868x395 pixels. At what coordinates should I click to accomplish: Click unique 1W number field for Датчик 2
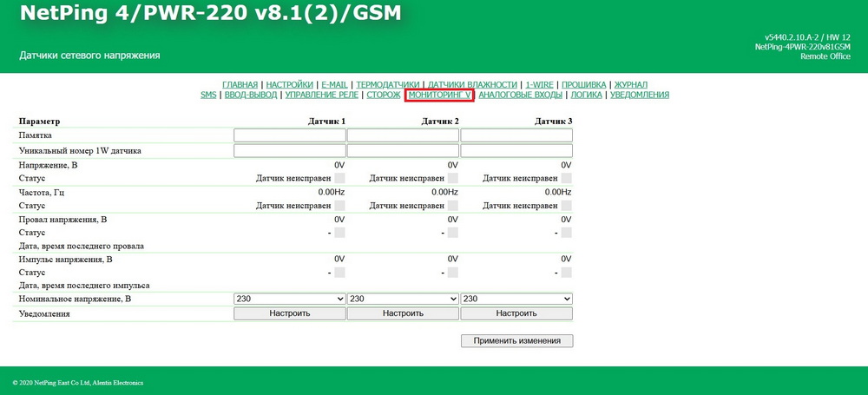pyautogui.click(x=403, y=151)
